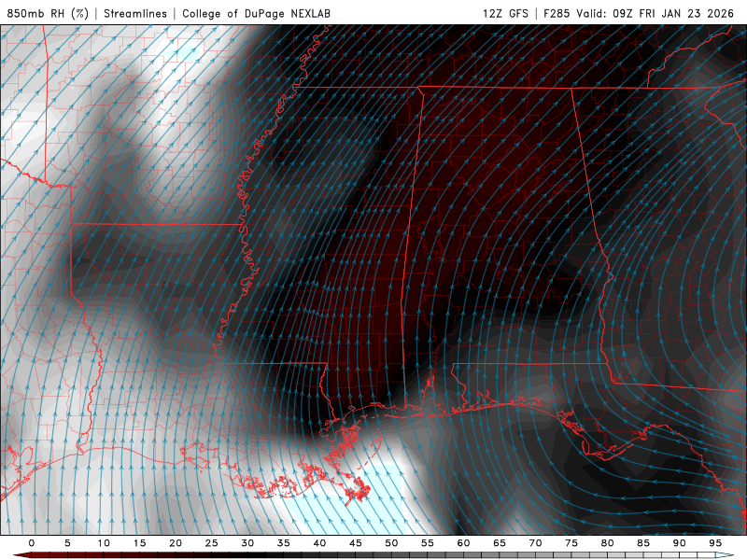
Task: Click the '25' colorbar tick label
Action: (x=212, y=543)
